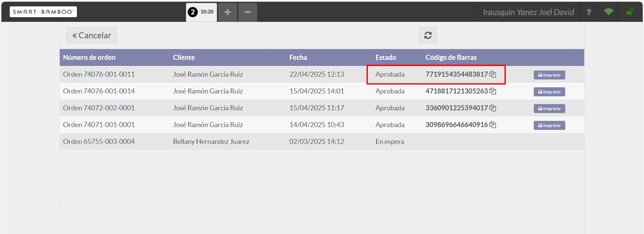Viewport: 644px width, 234px height.
Task: Click date 02/03/2025 14:12
Action: (317, 142)
